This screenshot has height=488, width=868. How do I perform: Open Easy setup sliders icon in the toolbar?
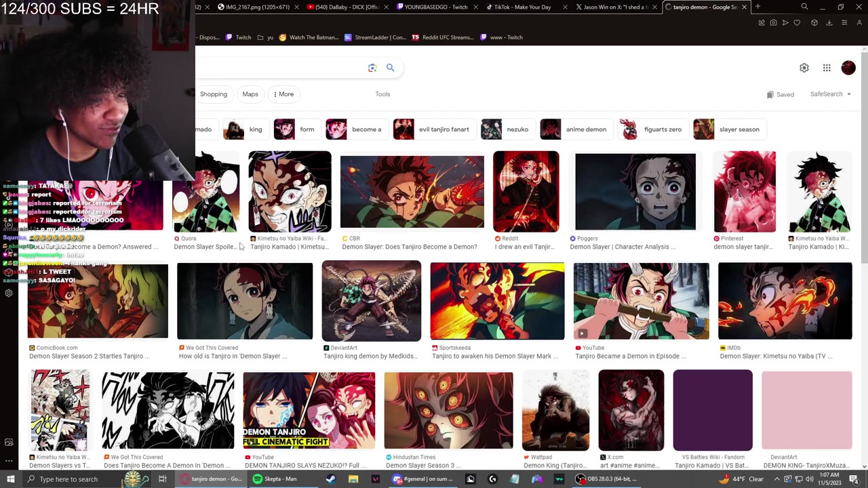844,22
